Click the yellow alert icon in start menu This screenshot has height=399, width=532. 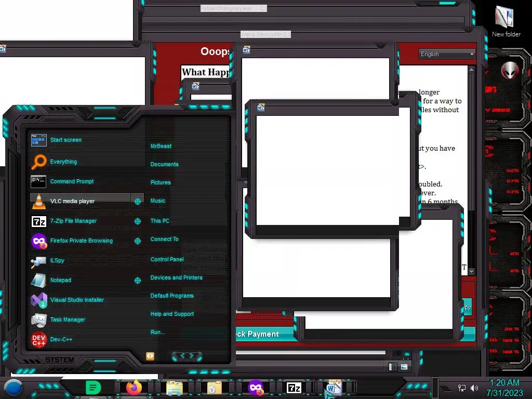pyautogui.click(x=150, y=356)
